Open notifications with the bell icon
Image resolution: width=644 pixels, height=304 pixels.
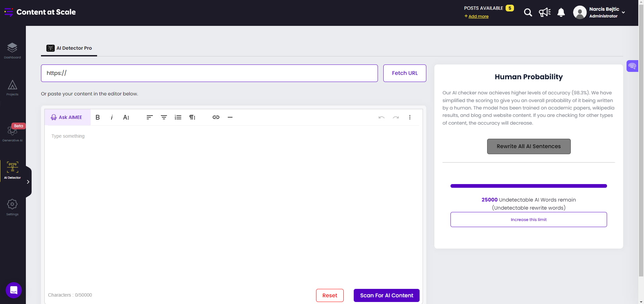click(x=561, y=12)
